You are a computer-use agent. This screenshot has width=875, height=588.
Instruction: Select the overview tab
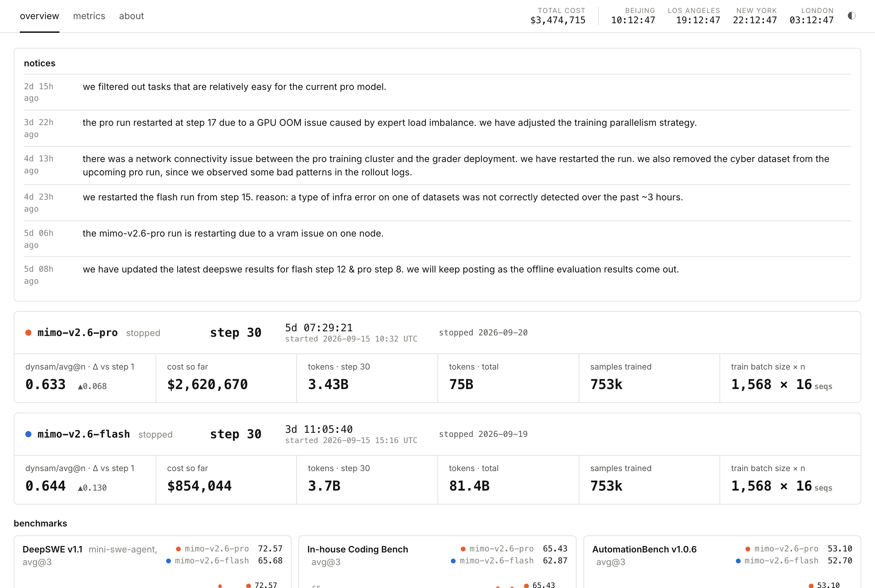[39, 16]
